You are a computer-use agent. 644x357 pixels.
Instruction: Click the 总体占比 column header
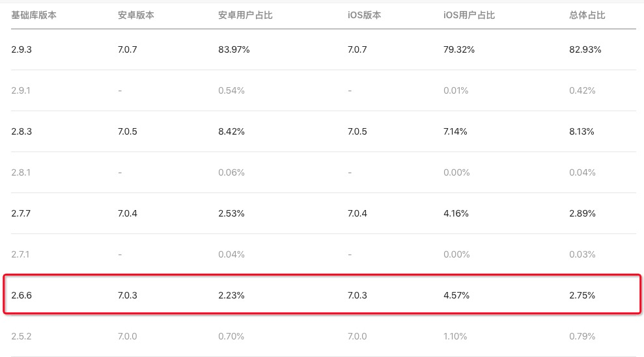(587, 15)
